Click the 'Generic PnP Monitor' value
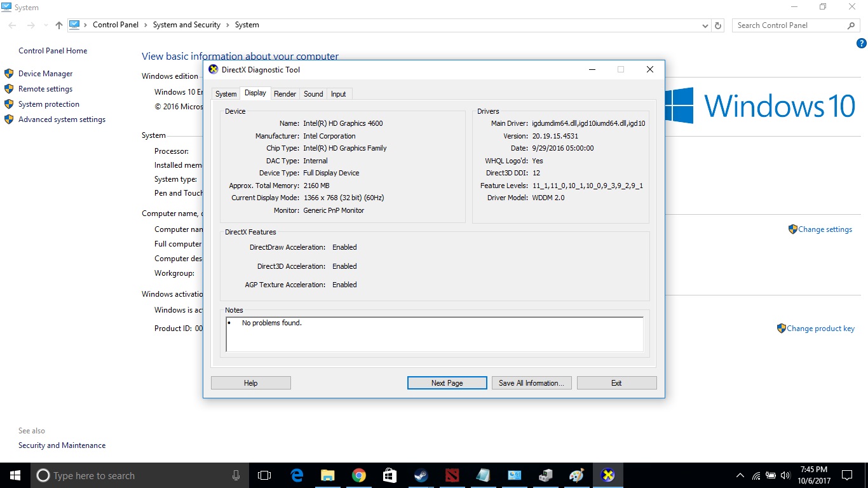This screenshot has width=868, height=488. coord(334,210)
